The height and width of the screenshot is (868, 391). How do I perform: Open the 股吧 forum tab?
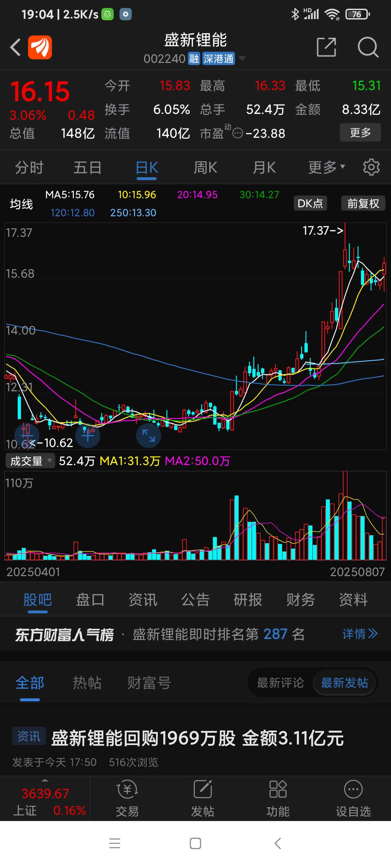coord(38,600)
